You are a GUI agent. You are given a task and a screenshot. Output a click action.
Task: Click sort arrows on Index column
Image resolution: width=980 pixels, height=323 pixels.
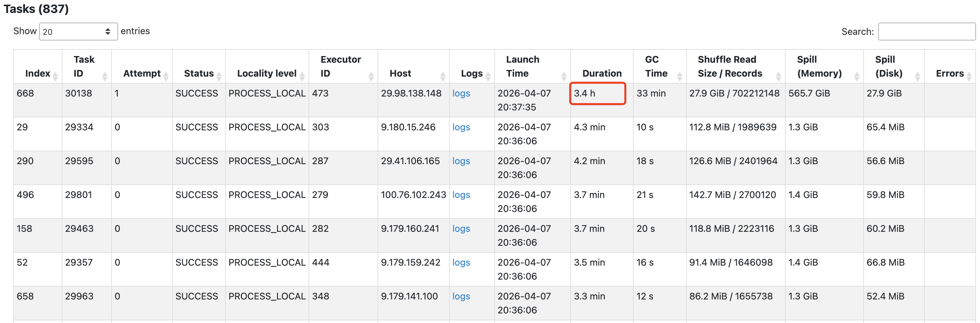(x=55, y=76)
